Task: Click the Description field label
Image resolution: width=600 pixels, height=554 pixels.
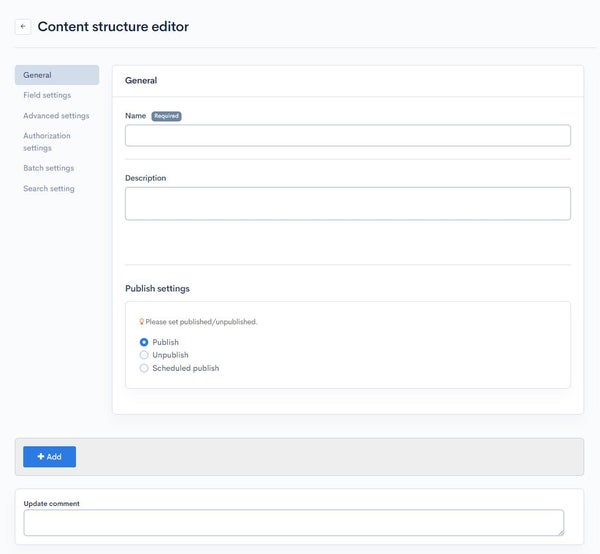Action: click(146, 178)
